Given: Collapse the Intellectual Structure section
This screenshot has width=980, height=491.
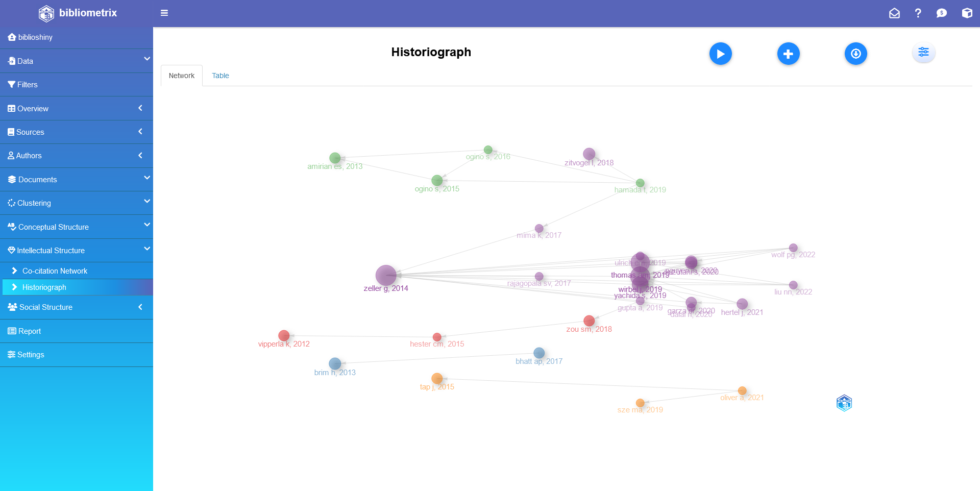Looking at the screenshot, I should click(x=77, y=250).
